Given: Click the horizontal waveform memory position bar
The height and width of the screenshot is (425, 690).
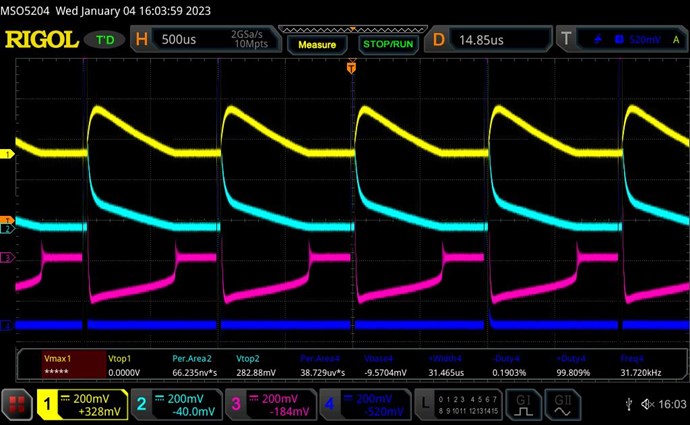Looking at the screenshot, I should pos(352,29).
